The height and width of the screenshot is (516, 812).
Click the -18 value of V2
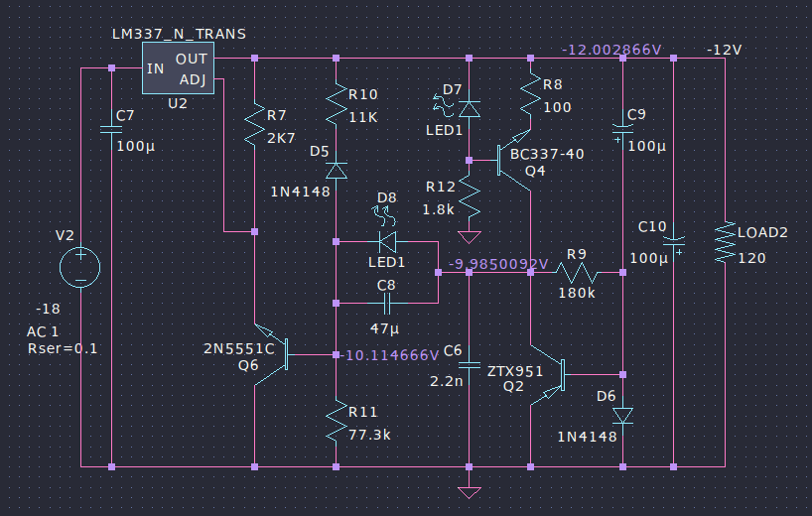(x=48, y=310)
